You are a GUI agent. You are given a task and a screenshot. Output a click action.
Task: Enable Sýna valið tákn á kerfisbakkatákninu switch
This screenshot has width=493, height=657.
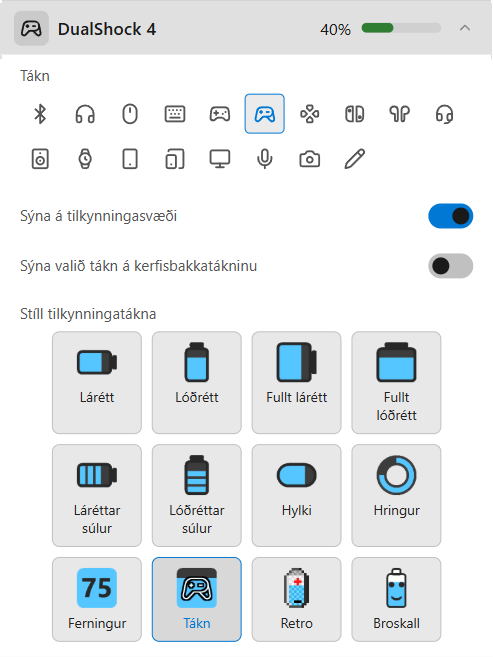450,266
